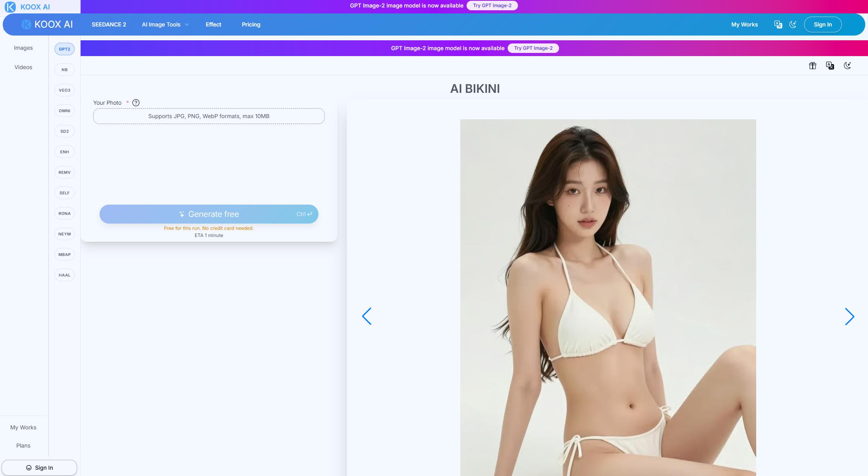Select the MBAP tool chip
Screen dimensions: 868x476
tap(64, 254)
